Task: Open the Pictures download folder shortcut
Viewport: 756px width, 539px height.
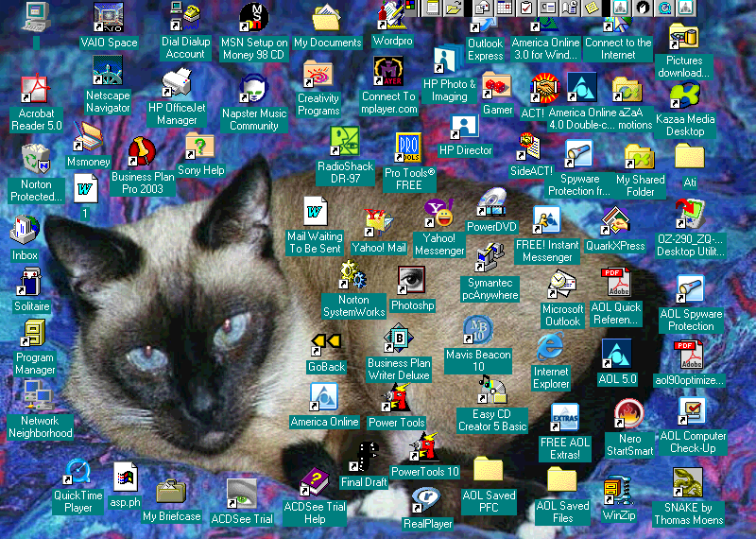Action: click(x=683, y=36)
